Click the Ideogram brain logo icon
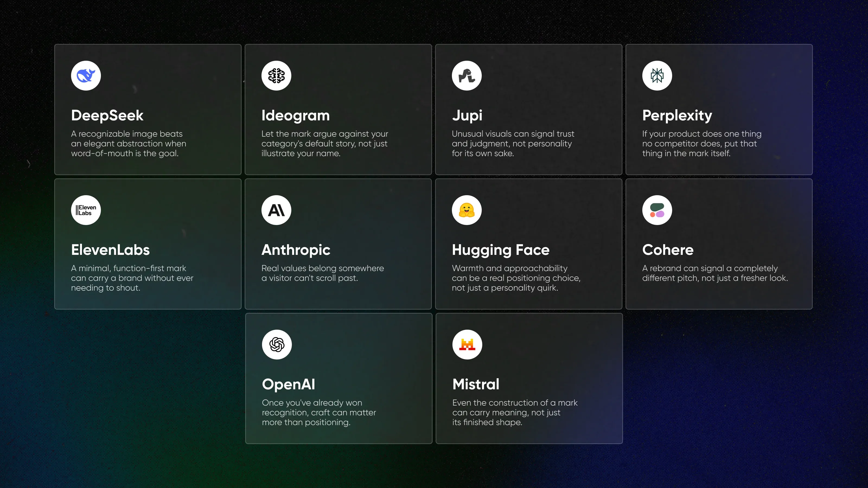The width and height of the screenshot is (868, 488). [276, 75]
